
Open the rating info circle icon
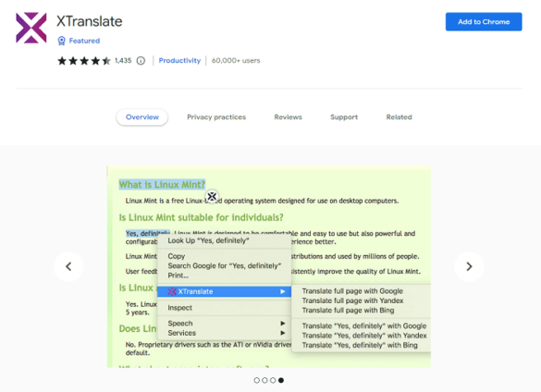[x=141, y=61]
